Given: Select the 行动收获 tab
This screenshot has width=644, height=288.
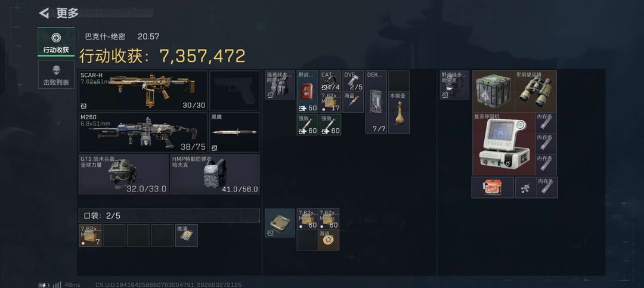Looking at the screenshot, I should (x=56, y=42).
